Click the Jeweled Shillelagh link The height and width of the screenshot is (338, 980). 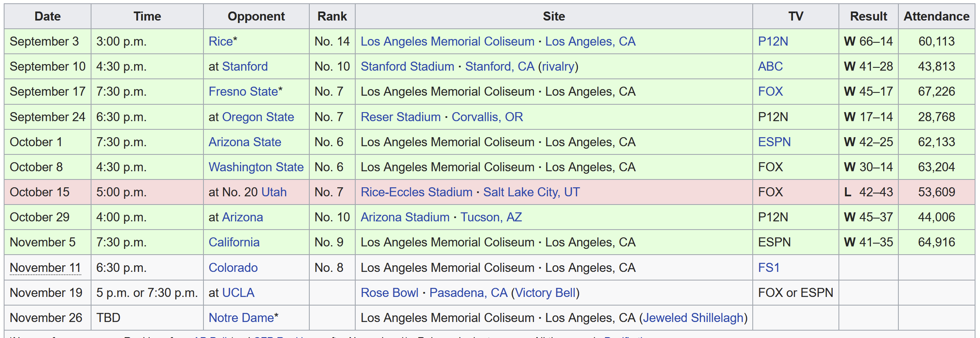pyautogui.click(x=693, y=318)
